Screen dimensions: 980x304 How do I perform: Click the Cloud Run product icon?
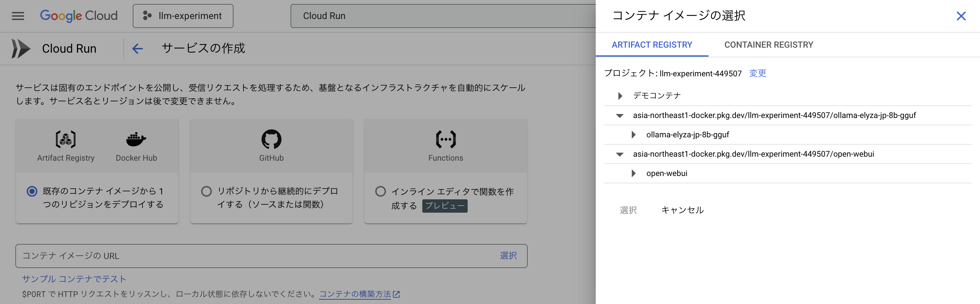[21, 49]
